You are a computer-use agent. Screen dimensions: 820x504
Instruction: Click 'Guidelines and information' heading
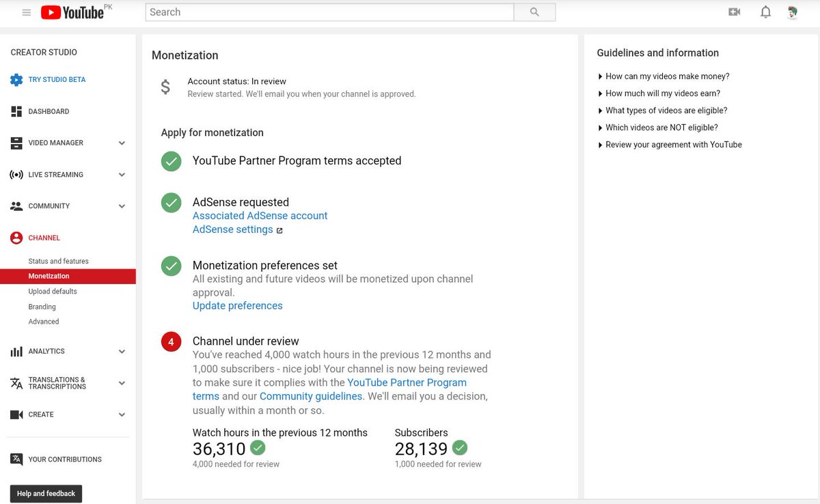[657, 53]
